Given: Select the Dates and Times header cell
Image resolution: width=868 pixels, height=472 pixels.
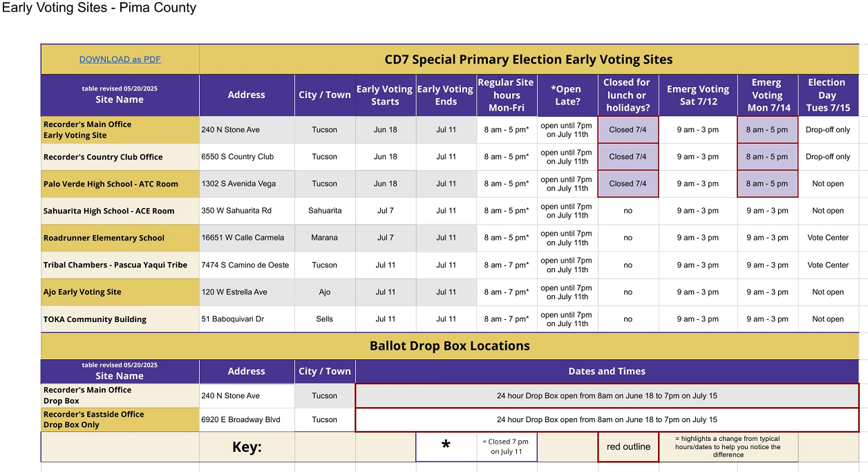Looking at the screenshot, I should pyautogui.click(x=607, y=372).
